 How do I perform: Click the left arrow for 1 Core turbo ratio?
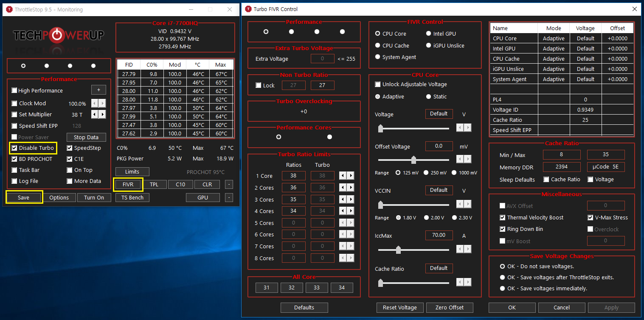click(343, 176)
